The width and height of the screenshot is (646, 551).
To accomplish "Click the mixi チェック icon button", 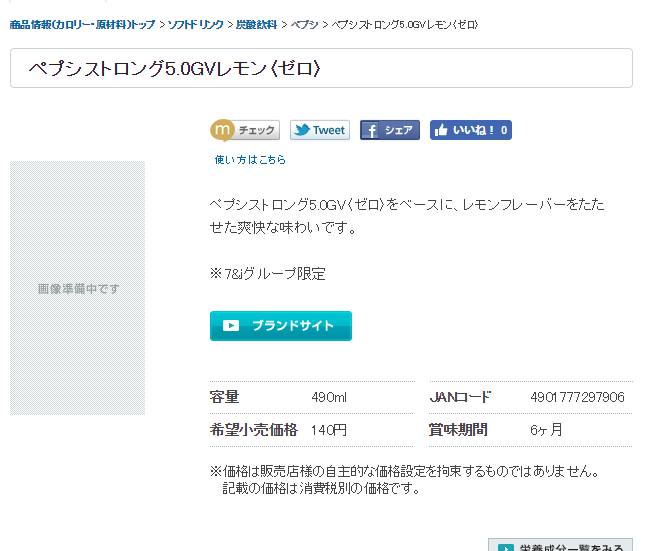I will (x=244, y=130).
